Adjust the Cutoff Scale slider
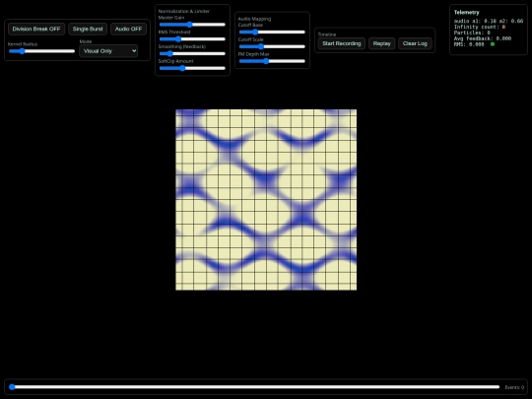This screenshot has height=399, width=532. (272, 46)
